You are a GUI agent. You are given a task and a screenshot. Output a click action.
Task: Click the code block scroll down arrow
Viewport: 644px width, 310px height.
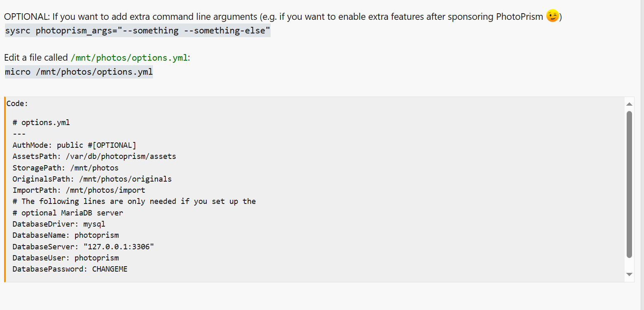click(629, 275)
